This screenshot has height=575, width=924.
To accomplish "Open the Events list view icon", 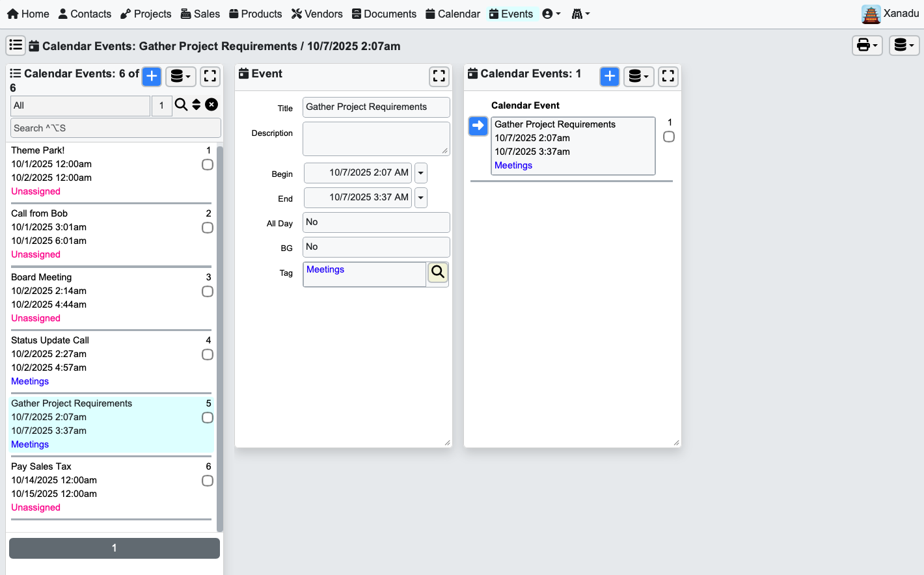I will click(16, 45).
